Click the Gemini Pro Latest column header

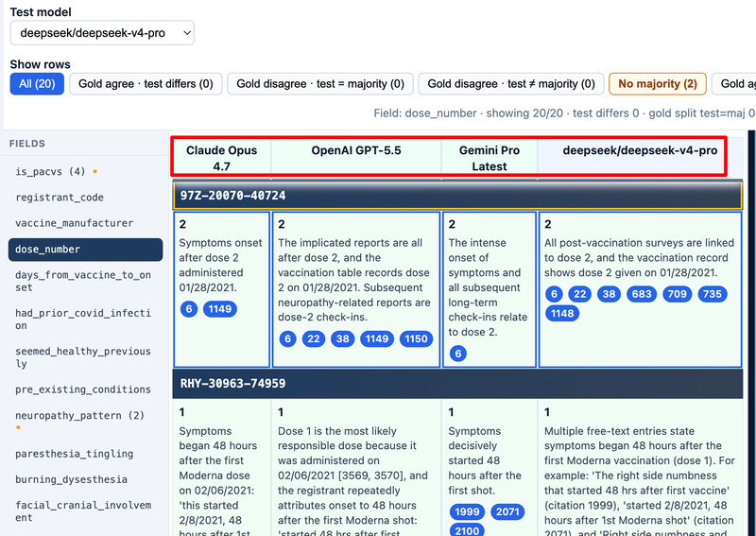[490, 158]
